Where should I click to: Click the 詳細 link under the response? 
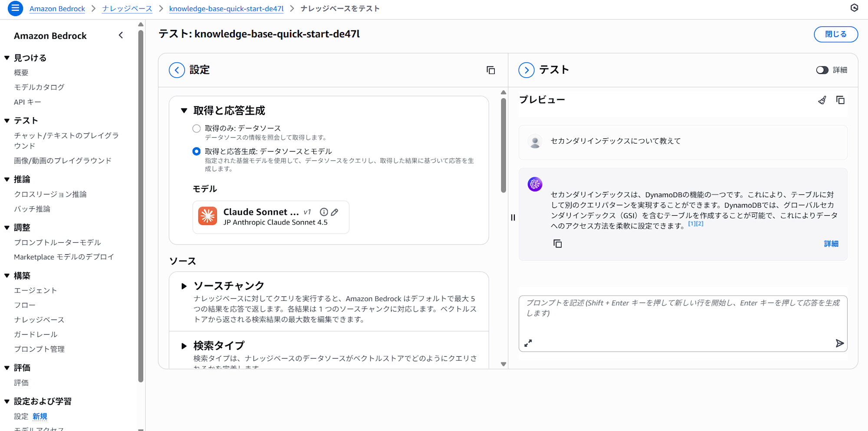point(831,244)
